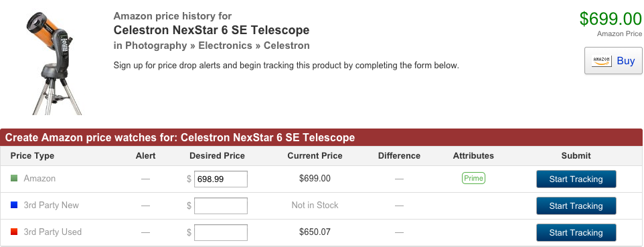This screenshot has height=247, width=644.
Task: Click the red 3rd Party Used square
Action: click(14, 232)
